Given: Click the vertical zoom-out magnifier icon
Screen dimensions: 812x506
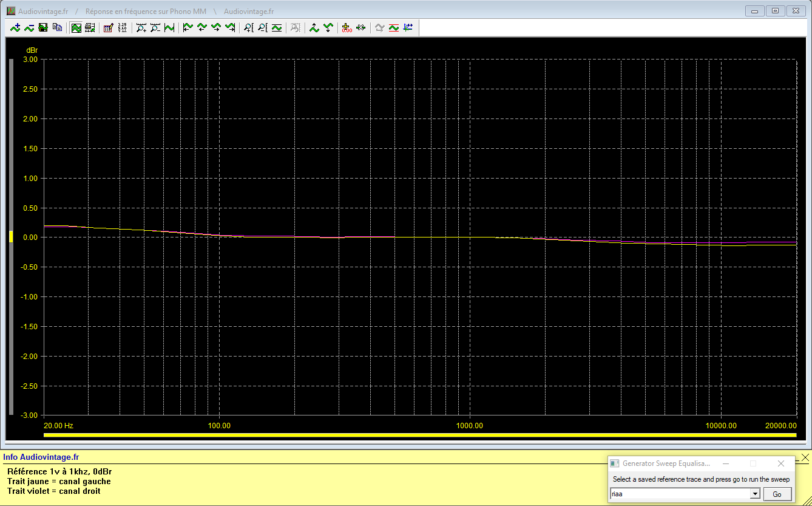Looking at the screenshot, I should coord(263,27).
